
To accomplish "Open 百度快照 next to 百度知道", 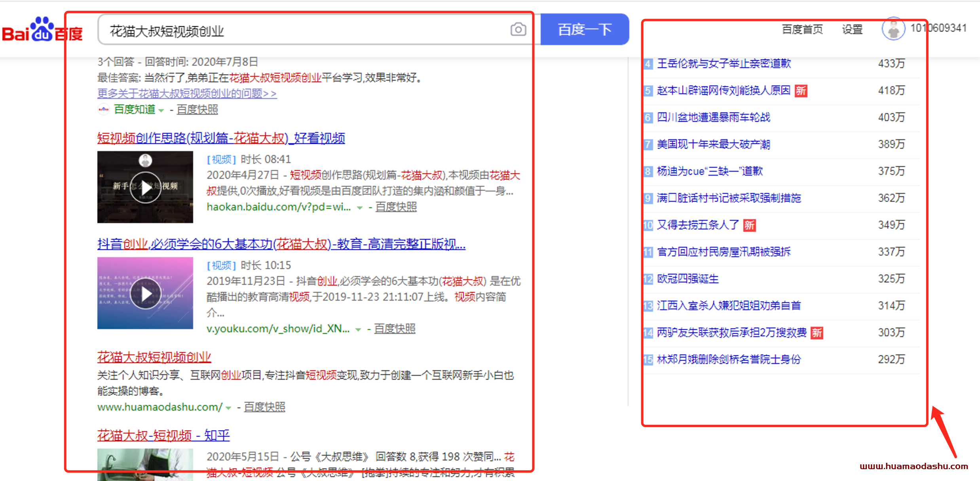I will (x=197, y=110).
